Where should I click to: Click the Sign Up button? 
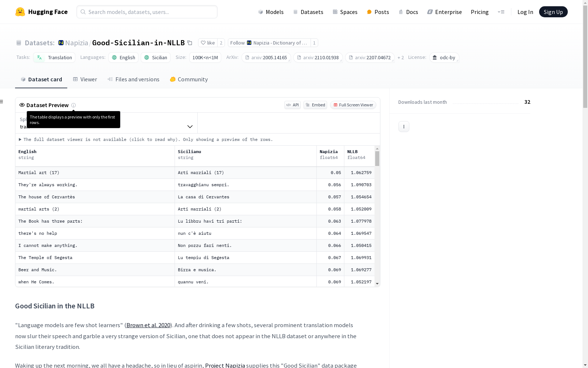pyautogui.click(x=553, y=12)
